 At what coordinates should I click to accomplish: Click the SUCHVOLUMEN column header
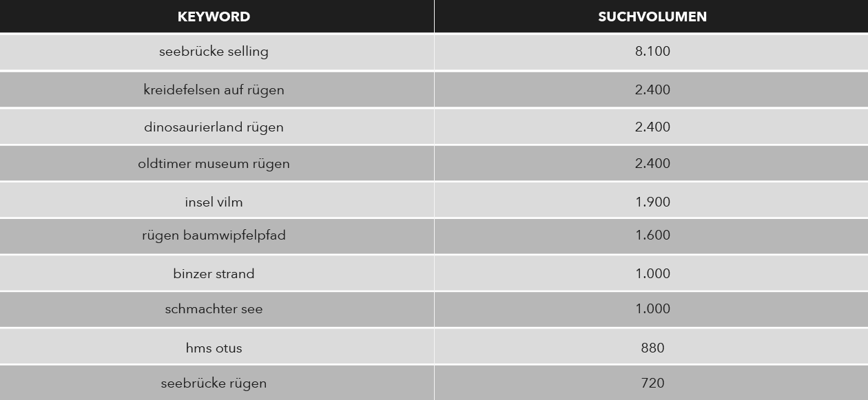pyautogui.click(x=651, y=16)
